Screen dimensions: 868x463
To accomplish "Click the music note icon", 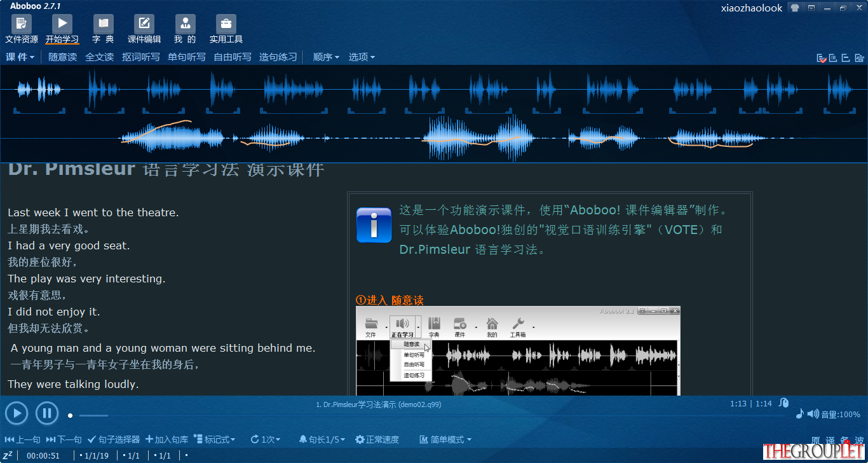I will [800, 414].
